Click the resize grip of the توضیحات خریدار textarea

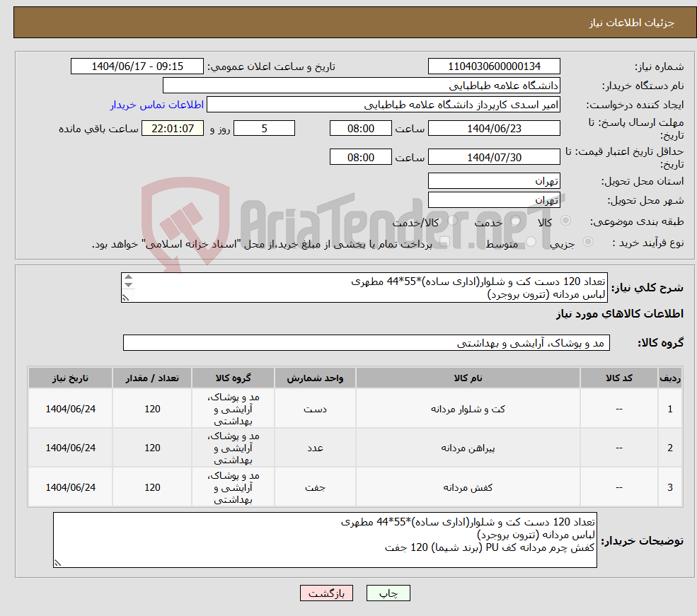coord(58,562)
